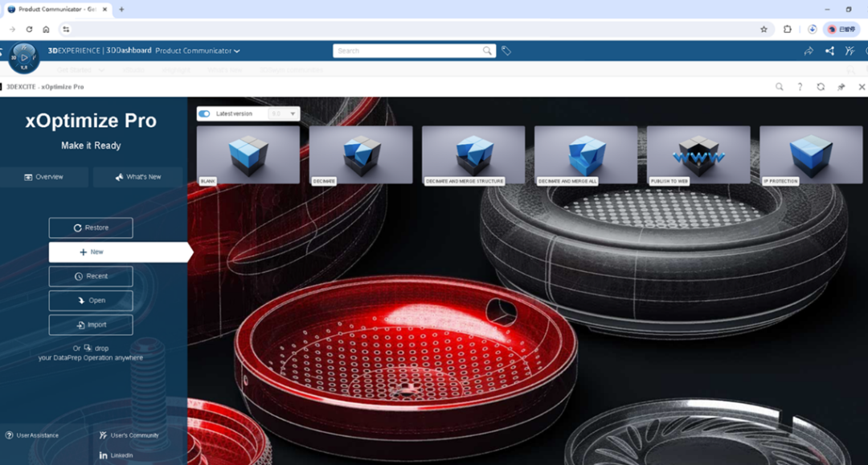The width and height of the screenshot is (868, 465).
Task: Open the 3DSwym communities tab
Action: 291,70
